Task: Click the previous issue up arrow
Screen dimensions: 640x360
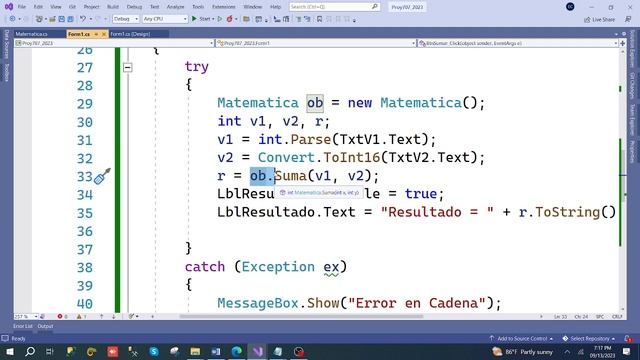Action: click(x=101, y=316)
